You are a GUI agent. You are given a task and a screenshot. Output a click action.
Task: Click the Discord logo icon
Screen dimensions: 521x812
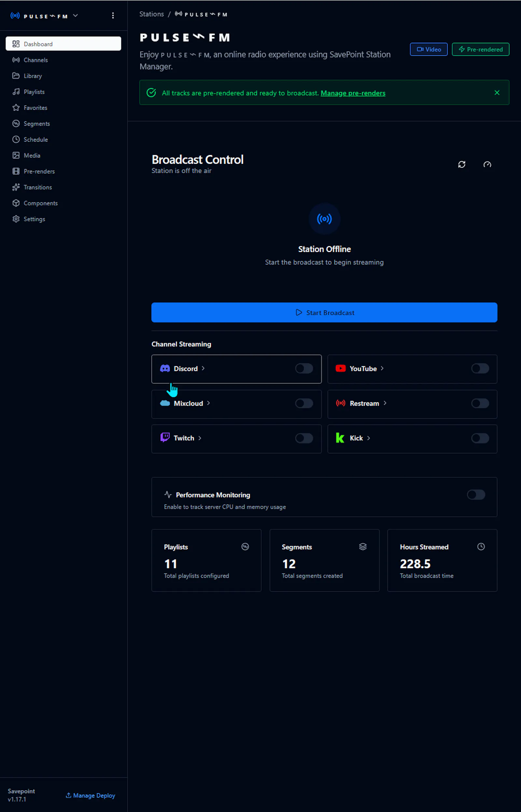165,368
